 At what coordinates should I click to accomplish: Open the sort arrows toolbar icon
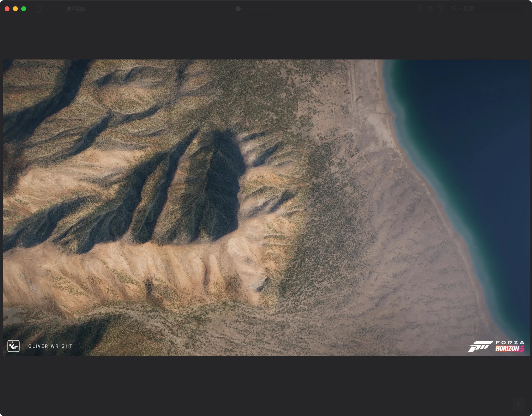coord(430,9)
